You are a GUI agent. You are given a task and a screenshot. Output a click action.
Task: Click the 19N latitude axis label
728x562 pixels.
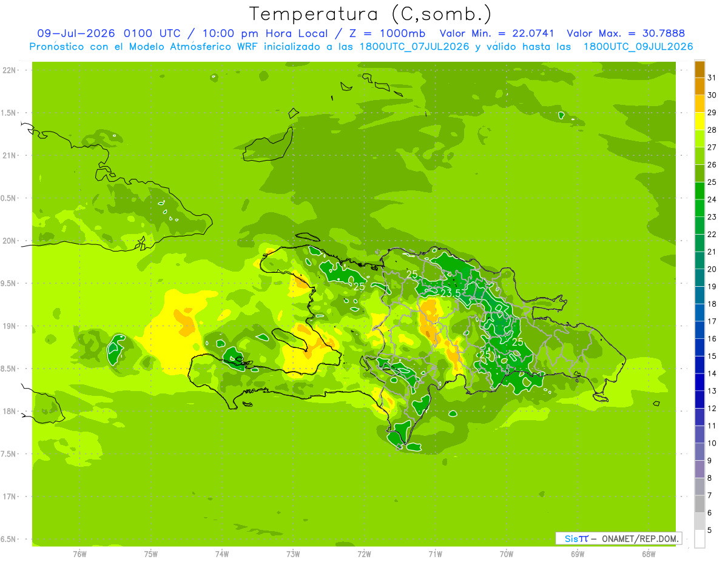(x=10, y=326)
